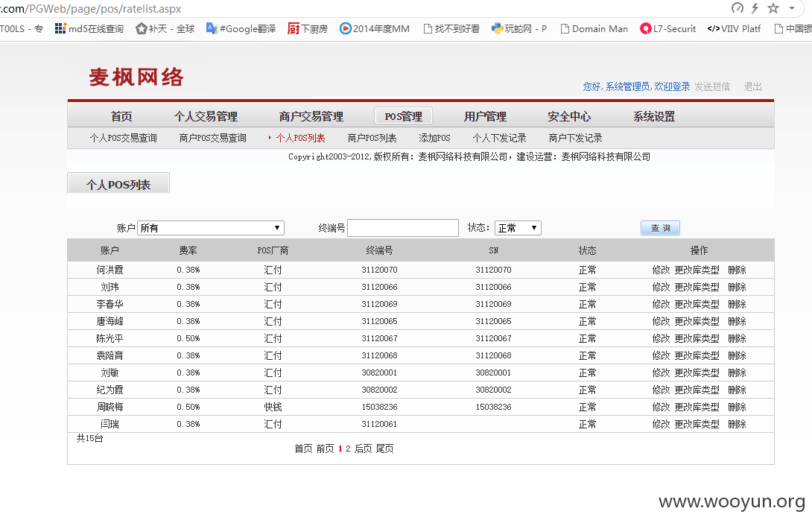This screenshot has width=812, height=523.
Task: Open the 玩蛇网 bookmark
Action: (519, 28)
